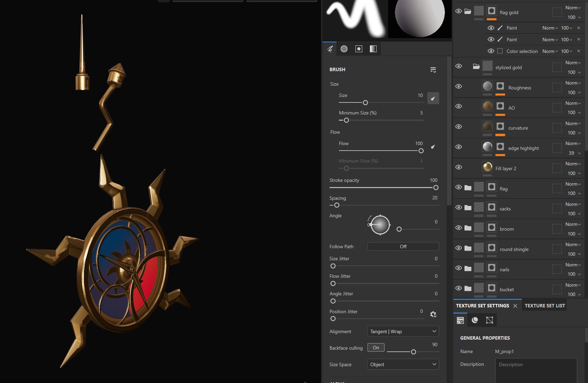
Task: Hide the flag gold folder
Action: (459, 11)
